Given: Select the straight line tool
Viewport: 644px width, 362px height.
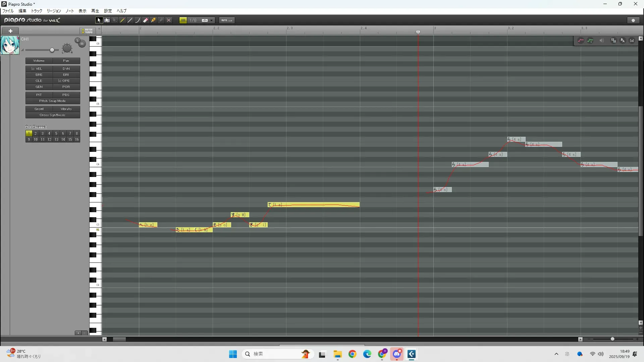Looking at the screenshot, I should [130, 20].
